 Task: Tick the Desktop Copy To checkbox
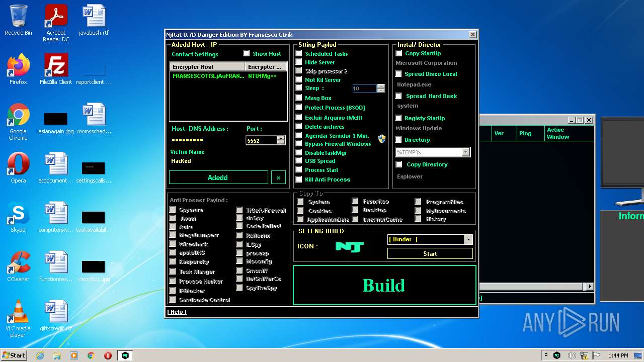click(355, 210)
